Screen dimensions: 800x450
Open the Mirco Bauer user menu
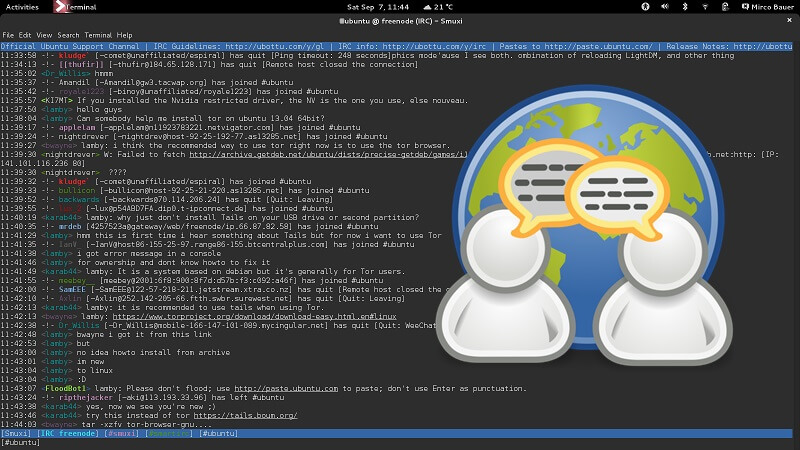click(768, 7)
